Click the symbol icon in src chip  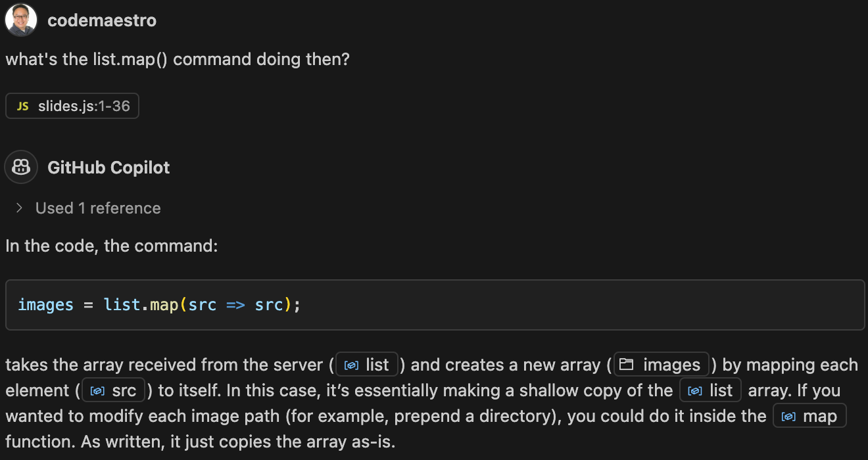(x=97, y=391)
